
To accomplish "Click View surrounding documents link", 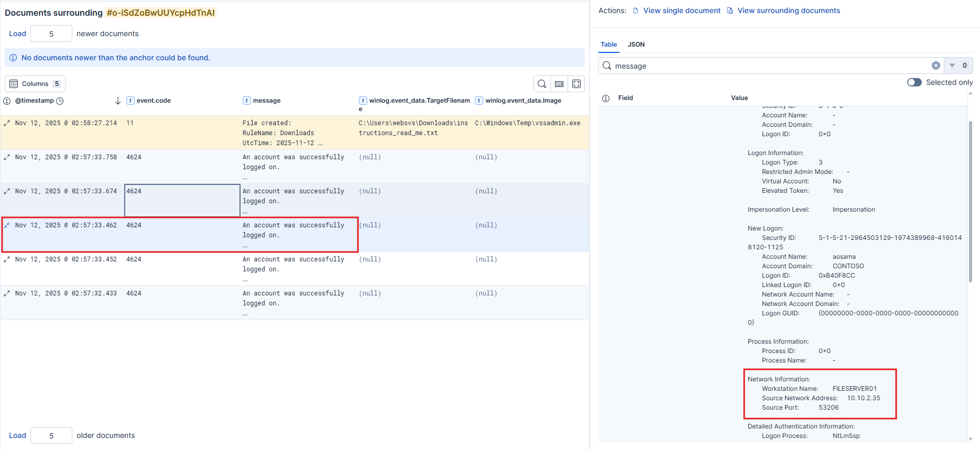I will click(788, 10).
